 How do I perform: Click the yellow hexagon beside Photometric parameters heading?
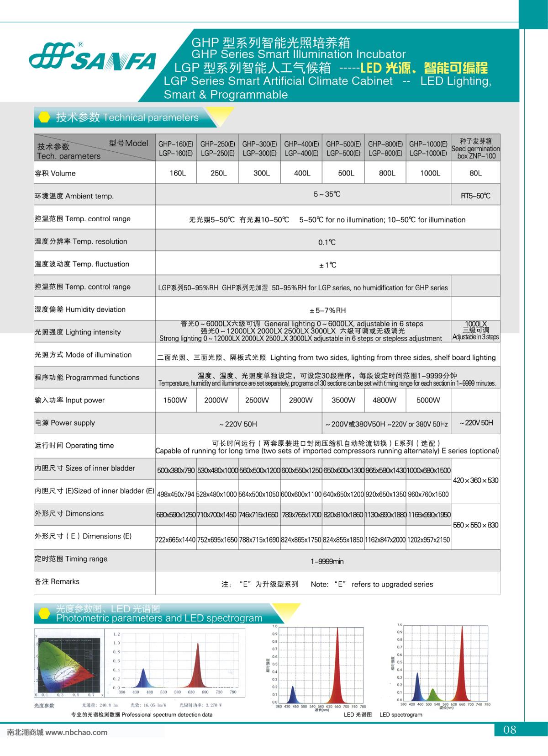(x=44, y=613)
